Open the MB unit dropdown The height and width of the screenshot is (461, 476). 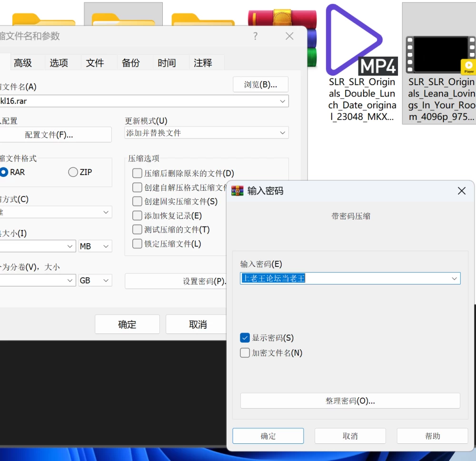click(95, 246)
